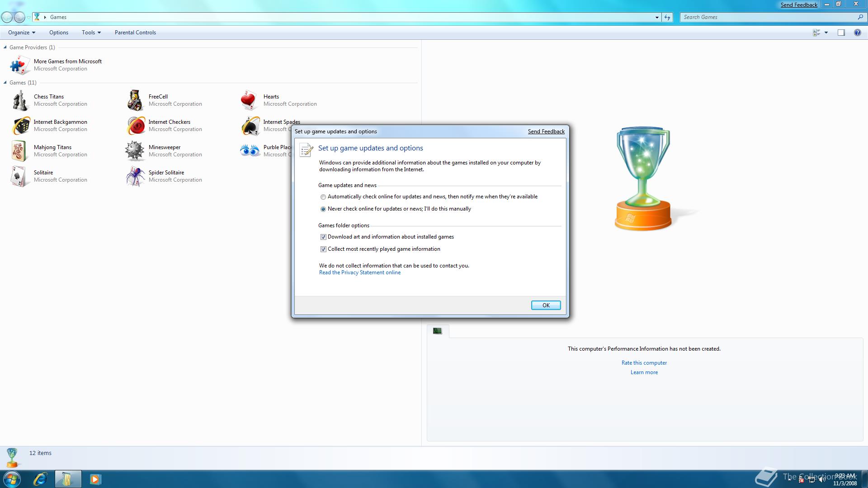Open the recent pages dropdown arrow
Viewport: 868px width, 488px height.
click(x=28, y=17)
